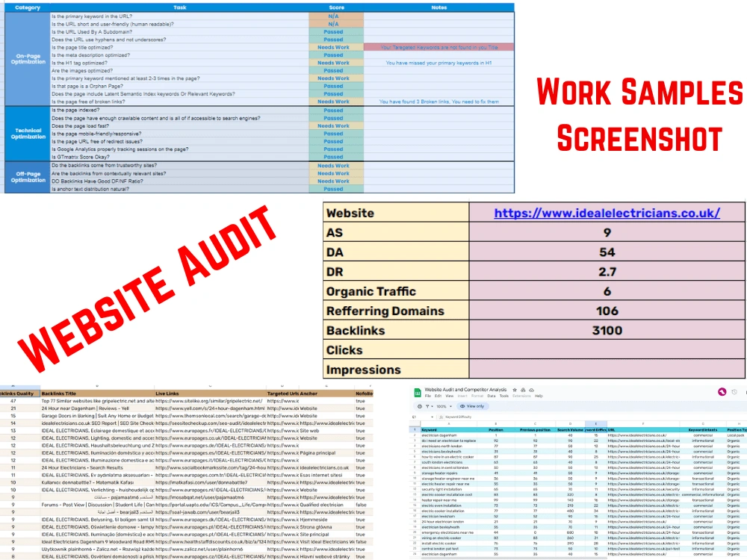Click the Organic Traffic label cell
The height and width of the screenshot is (560, 747).
(396, 291)
